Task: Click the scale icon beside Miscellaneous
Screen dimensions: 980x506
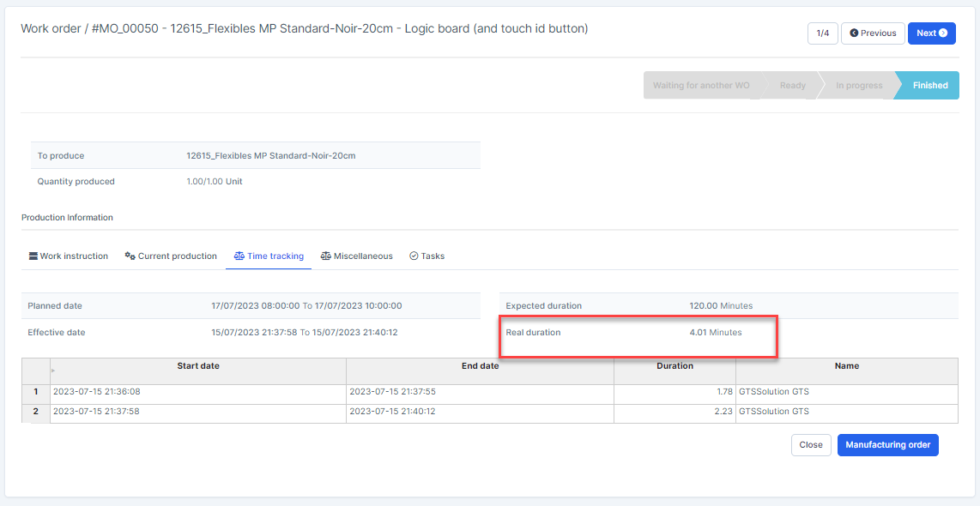Action: click(326, 256)
